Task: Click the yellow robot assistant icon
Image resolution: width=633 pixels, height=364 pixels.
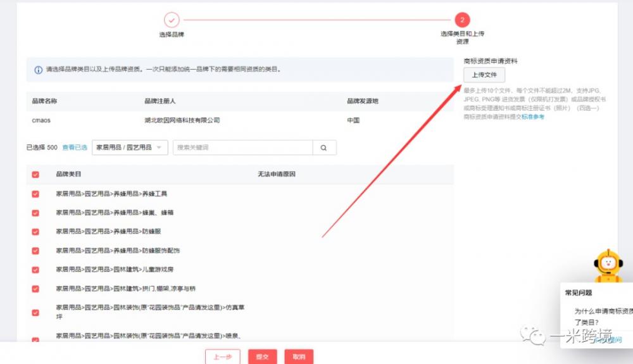Action: coord(608,266)
